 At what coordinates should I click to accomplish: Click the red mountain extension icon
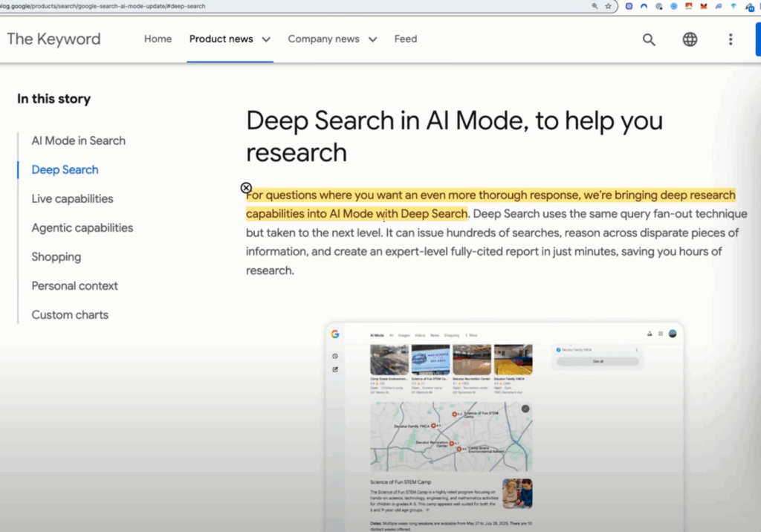coord(689,6)
